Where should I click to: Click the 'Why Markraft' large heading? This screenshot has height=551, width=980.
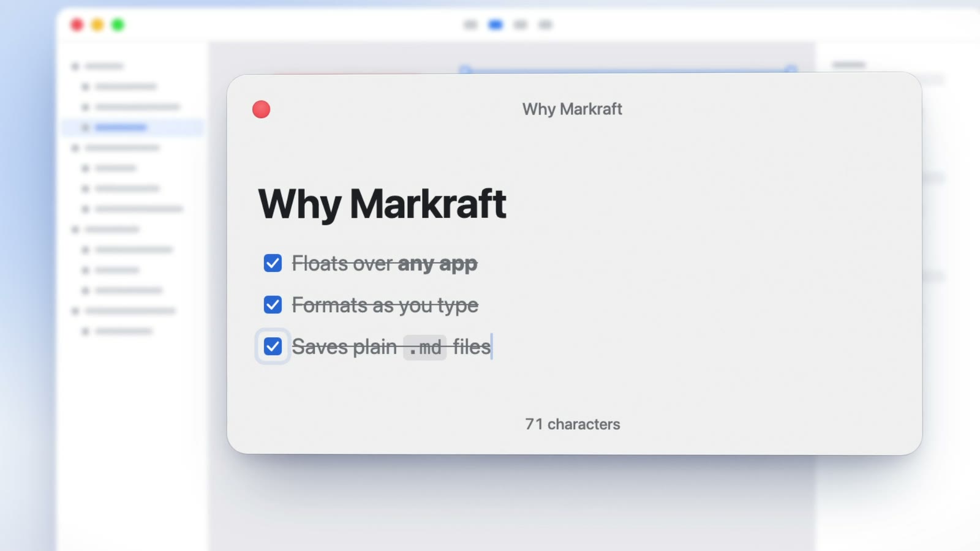tap(382, 204)
